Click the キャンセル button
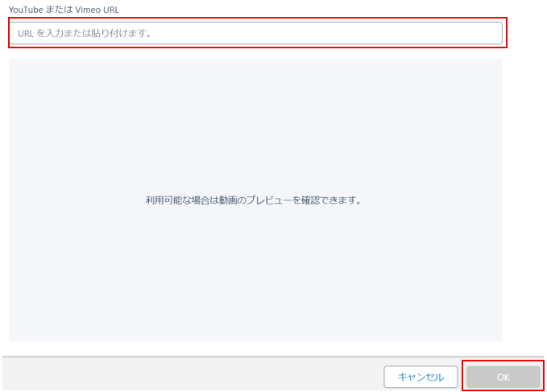Screen dimensions: 547x392 pyautogui.click(x=421, y=377)
